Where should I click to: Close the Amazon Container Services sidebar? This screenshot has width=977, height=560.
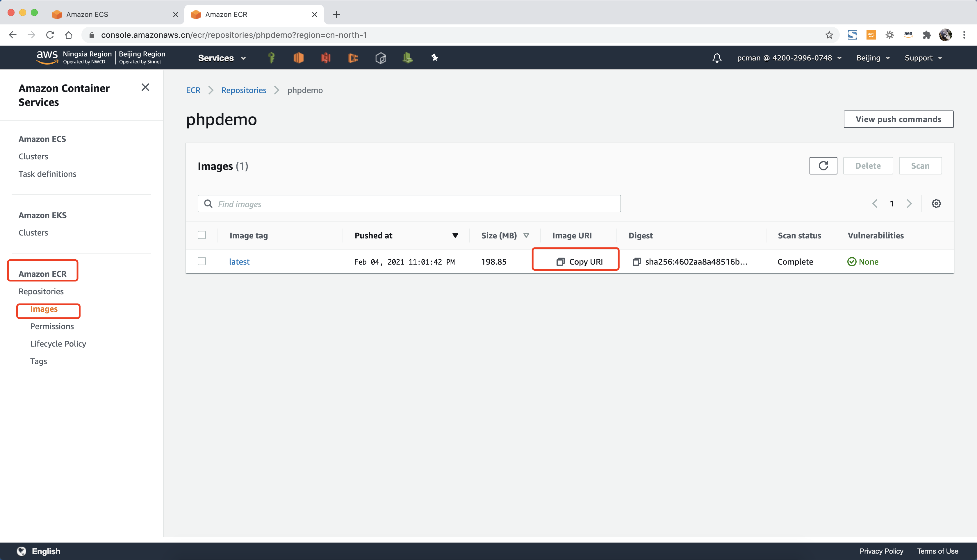[145, 87]
